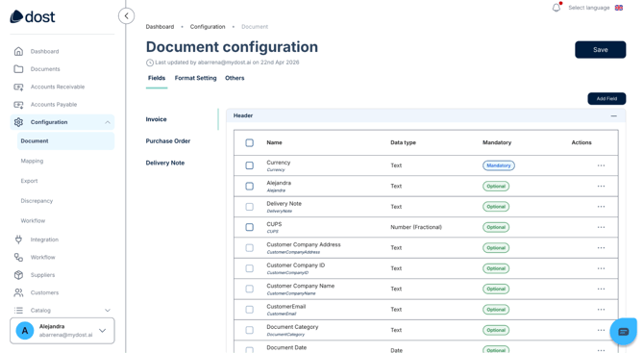Open actions menu for CustomerEmail row
The image size is (644, 353).
click(x=601, y=310)
